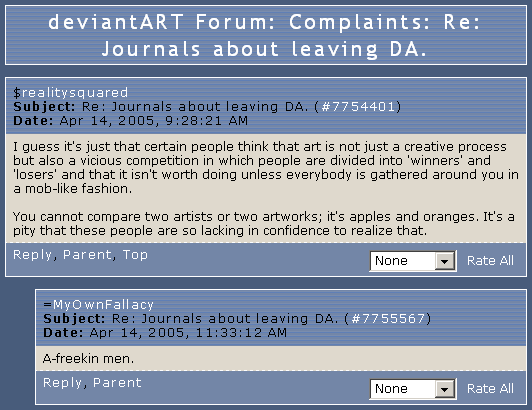Click the 'A-freekin men.' comment text
The height and width of the screenshot is (410, 532).
pos(89,358)
